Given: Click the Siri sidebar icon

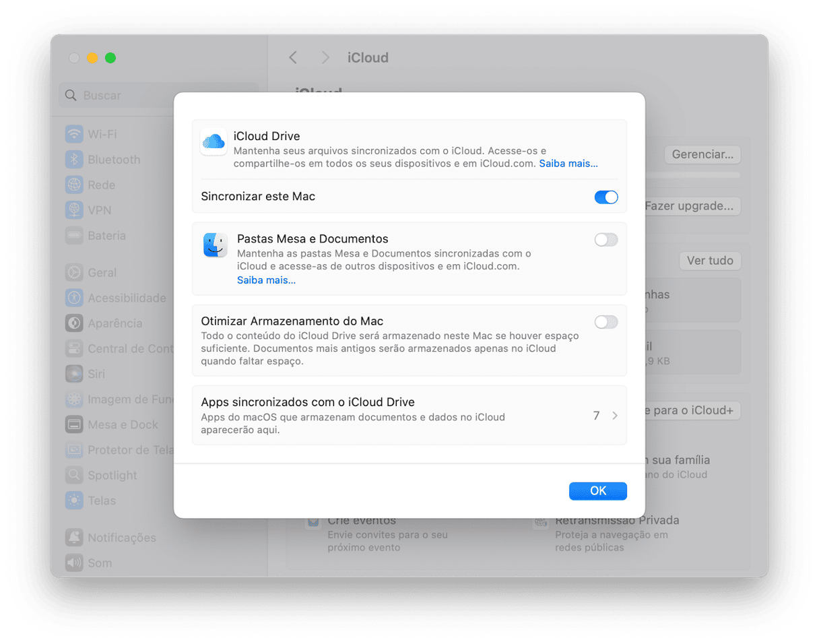Looking at the screenshot, I should (x=74, y=374).
